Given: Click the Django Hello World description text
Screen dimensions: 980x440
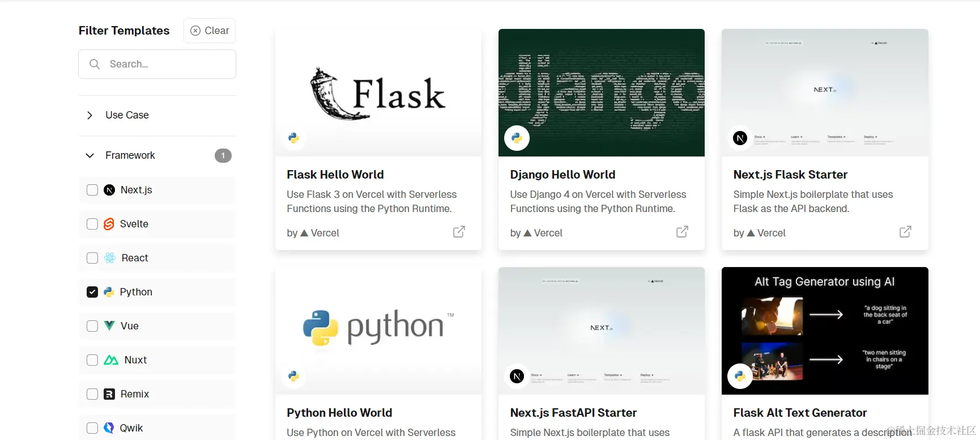Looking at the screenshot, I should click(598, 201).
